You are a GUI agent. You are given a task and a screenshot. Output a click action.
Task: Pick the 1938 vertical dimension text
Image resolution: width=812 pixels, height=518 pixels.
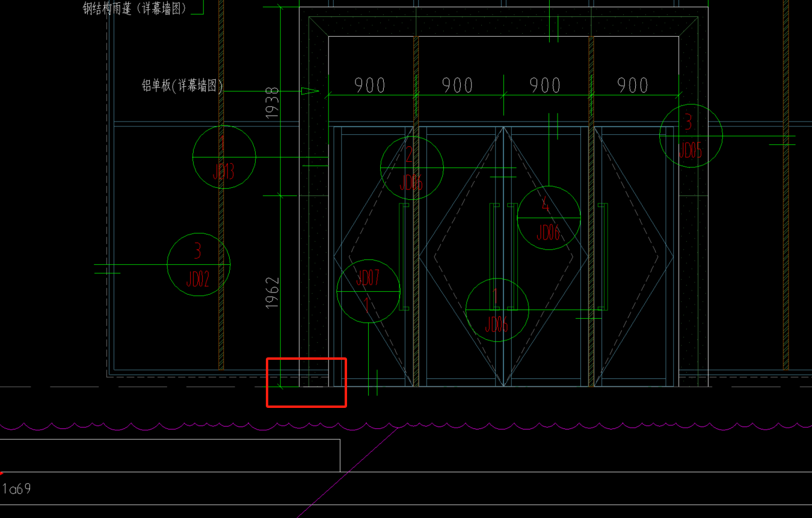tap(272, 103)
